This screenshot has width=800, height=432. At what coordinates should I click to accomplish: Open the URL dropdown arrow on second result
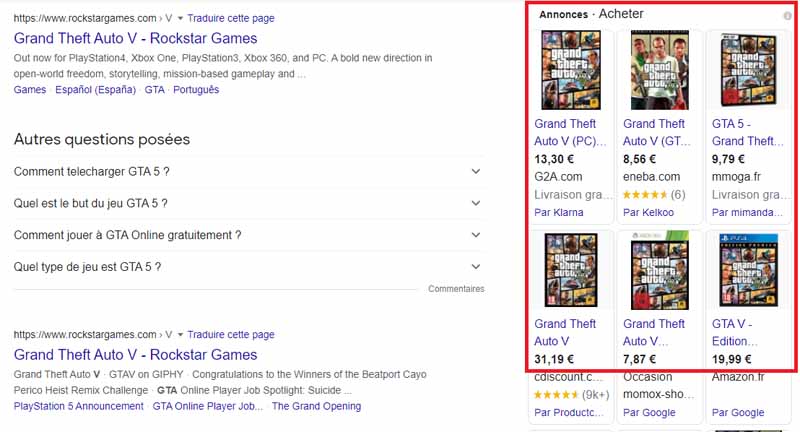point(180,335)
